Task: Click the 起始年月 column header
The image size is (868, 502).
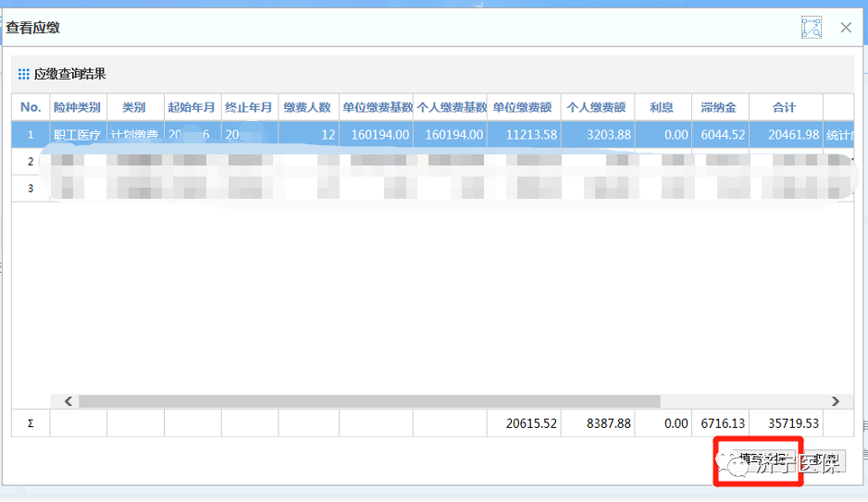Action: coord(192,107)
